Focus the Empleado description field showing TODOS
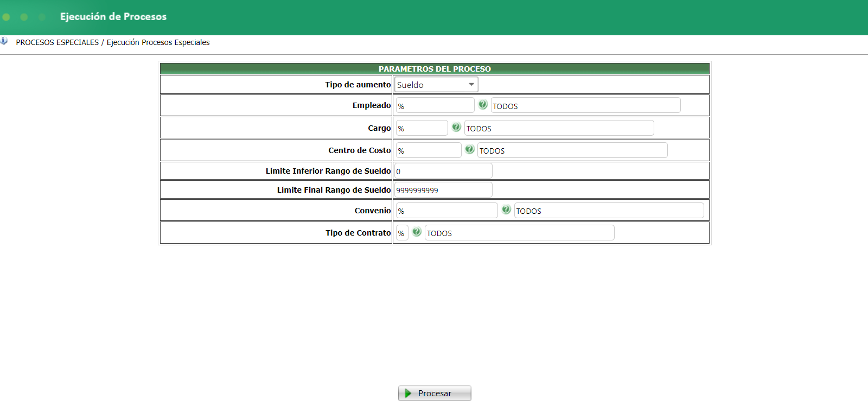Image resolution: width=868 pixels, height=406 pixels. click(586, 105)
